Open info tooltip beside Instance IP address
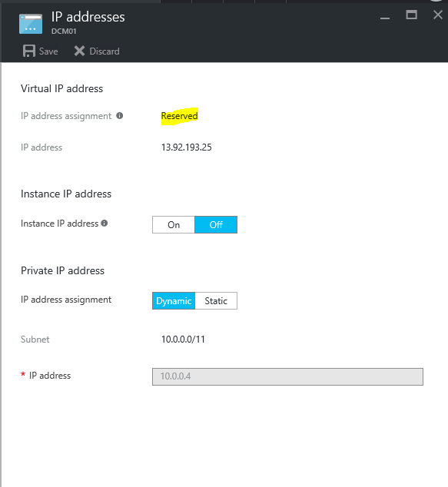The image size is (448, 487). pyautogui.click(x=105, y=223)
